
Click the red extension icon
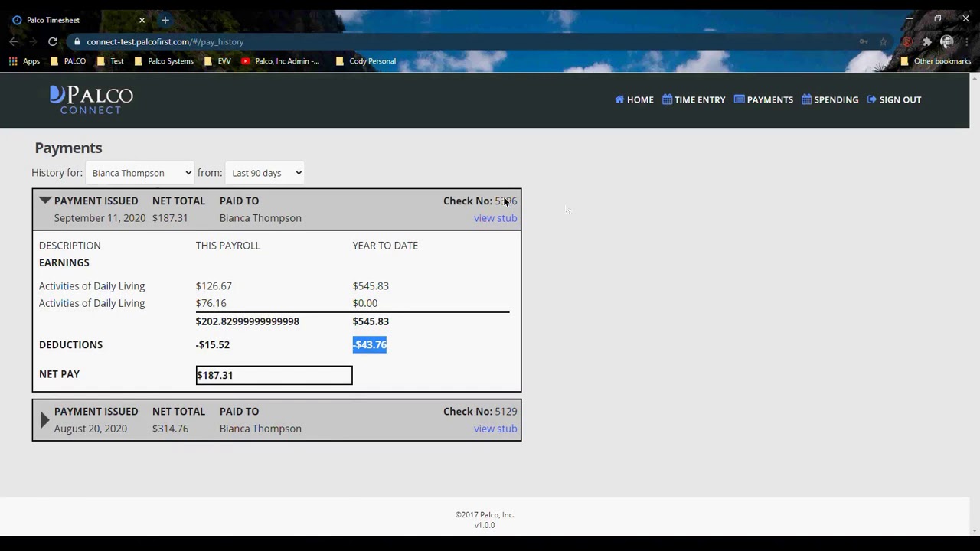pyautogui.click(x=907, y=41)
